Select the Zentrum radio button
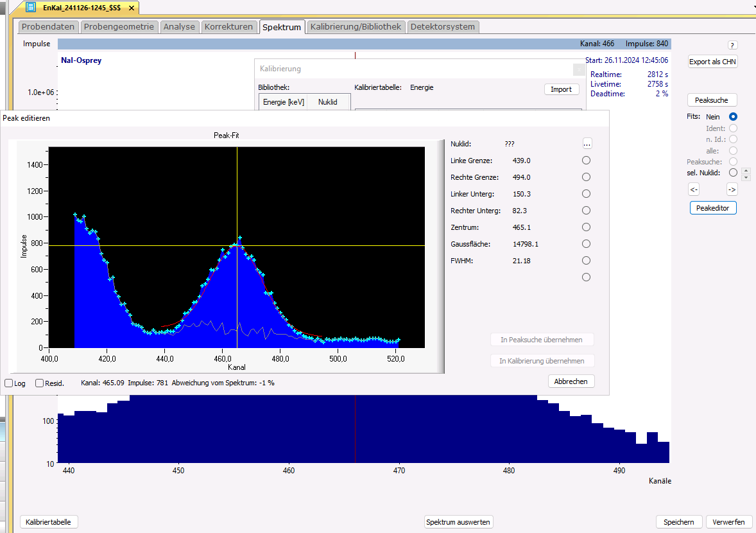This screenshot has width=756, height=533. point(586,227)
